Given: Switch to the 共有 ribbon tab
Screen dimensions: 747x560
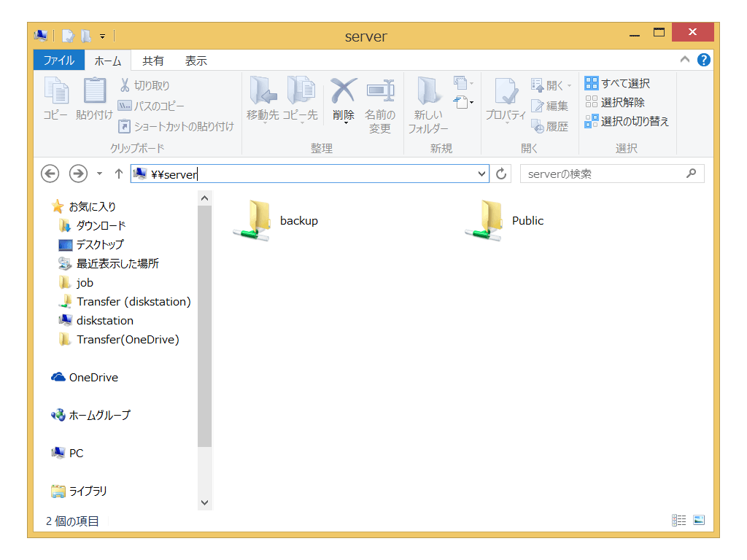Looking at the screenshot, I should [x=153, y=61].
